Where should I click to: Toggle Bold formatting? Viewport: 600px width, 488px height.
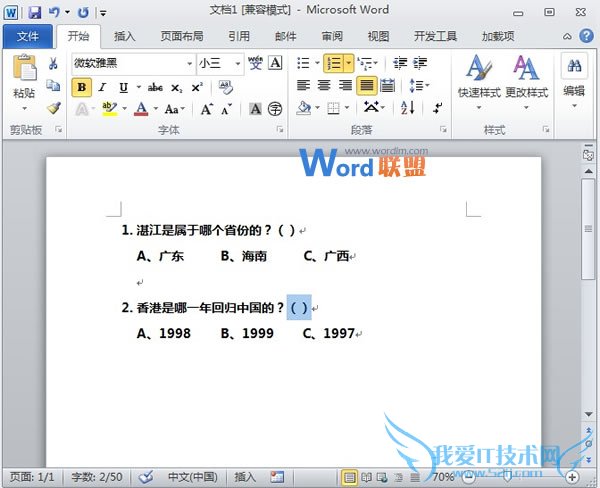point(82,88)
